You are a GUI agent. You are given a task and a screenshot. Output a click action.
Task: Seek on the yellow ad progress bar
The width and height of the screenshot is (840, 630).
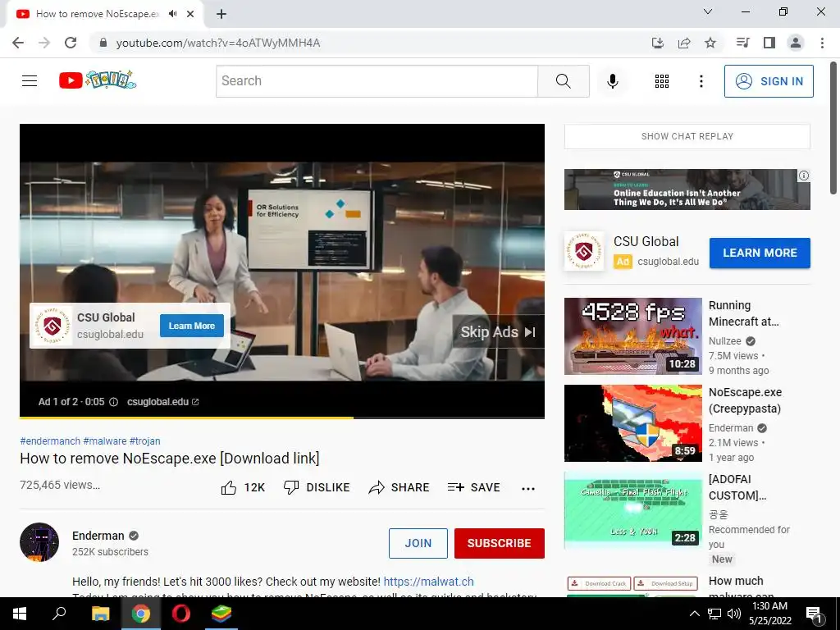tap(282, 417)
